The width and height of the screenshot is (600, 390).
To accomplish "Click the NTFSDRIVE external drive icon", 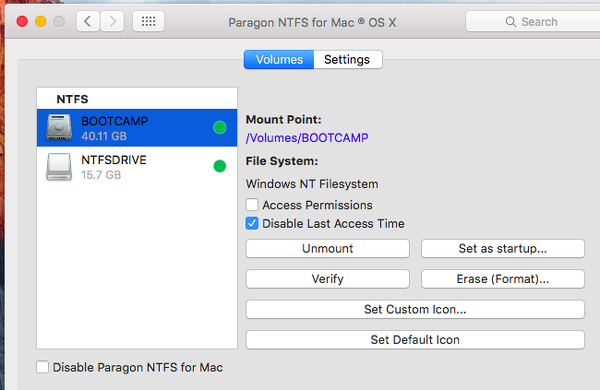I will coord(59,166).
